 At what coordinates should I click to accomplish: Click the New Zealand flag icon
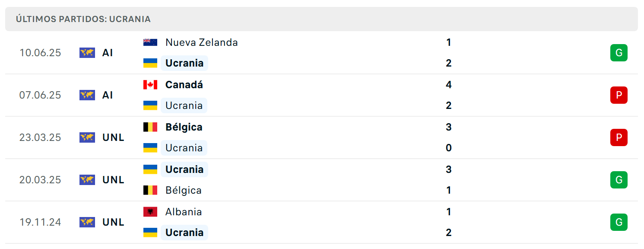(150, 42)
